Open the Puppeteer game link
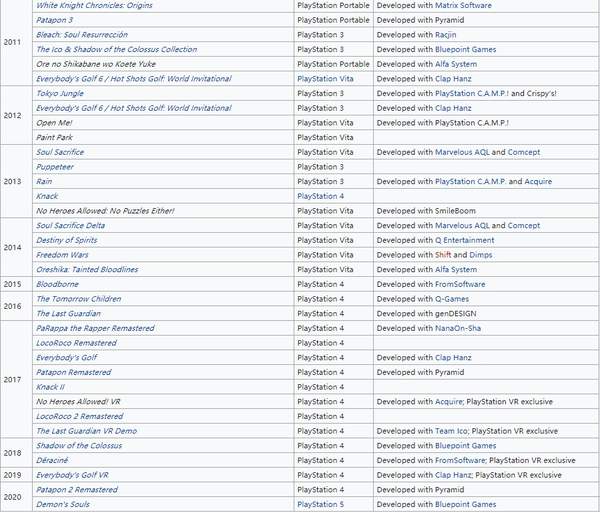The image size is (600, 513). (55, 167)
